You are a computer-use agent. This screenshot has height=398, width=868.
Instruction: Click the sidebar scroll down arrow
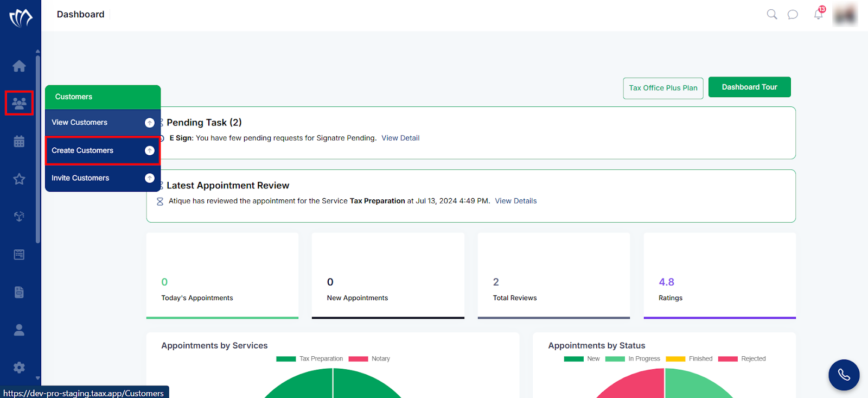pyautogui.click(x=37, y=378)
